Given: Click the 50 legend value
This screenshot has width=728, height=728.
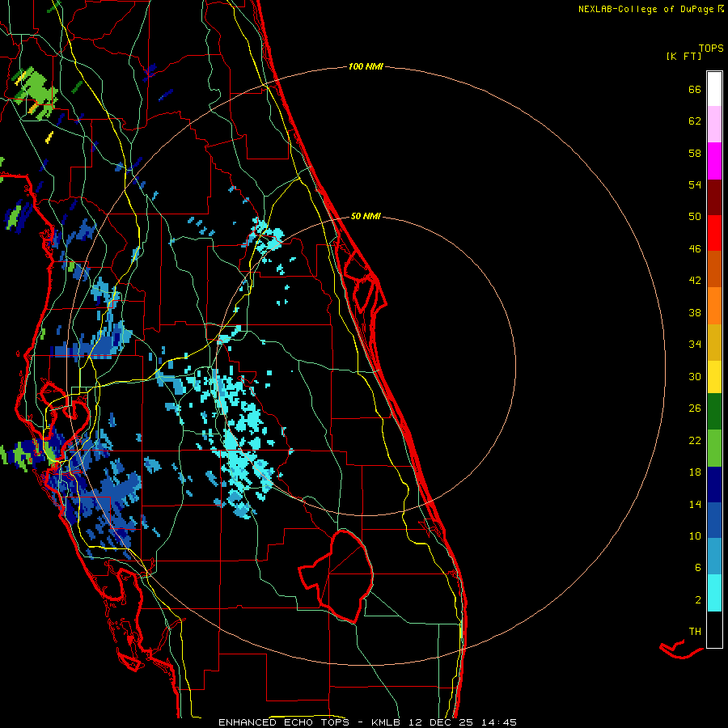Looking at the screenshot, I should click(695, 216).
